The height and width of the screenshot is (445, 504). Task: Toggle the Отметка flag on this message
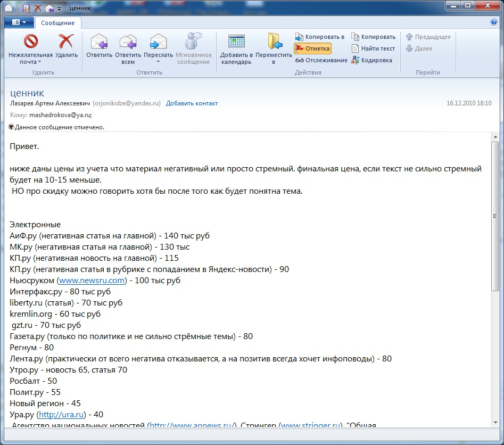[312, 48]
